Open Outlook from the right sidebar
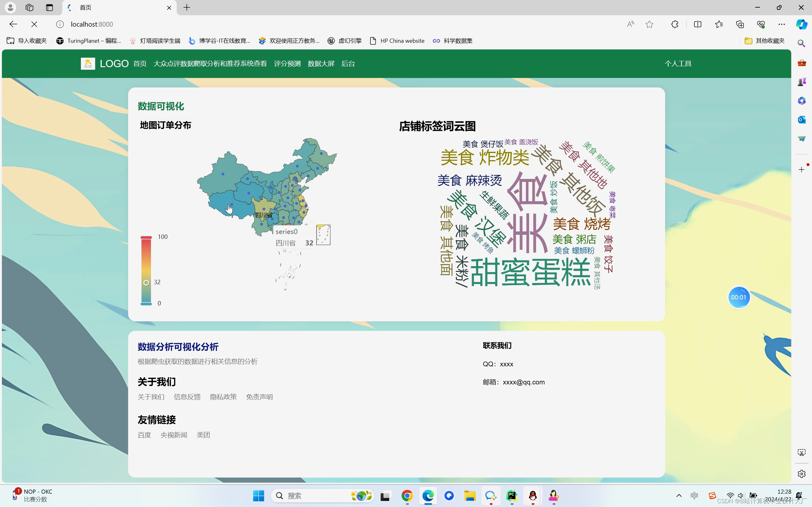This screenshot has height=507, width=812. 802,120
